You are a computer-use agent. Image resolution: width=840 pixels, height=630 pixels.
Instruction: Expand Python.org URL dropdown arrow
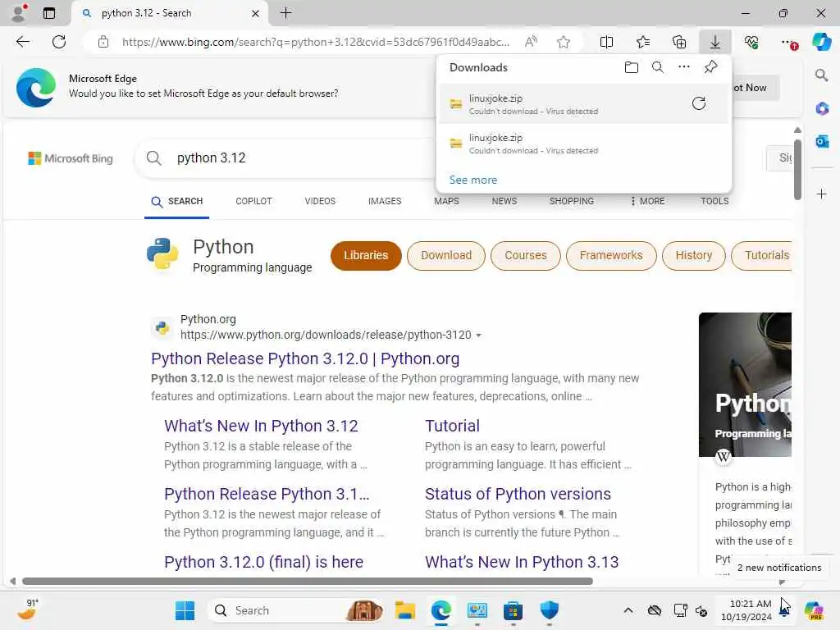478,336
